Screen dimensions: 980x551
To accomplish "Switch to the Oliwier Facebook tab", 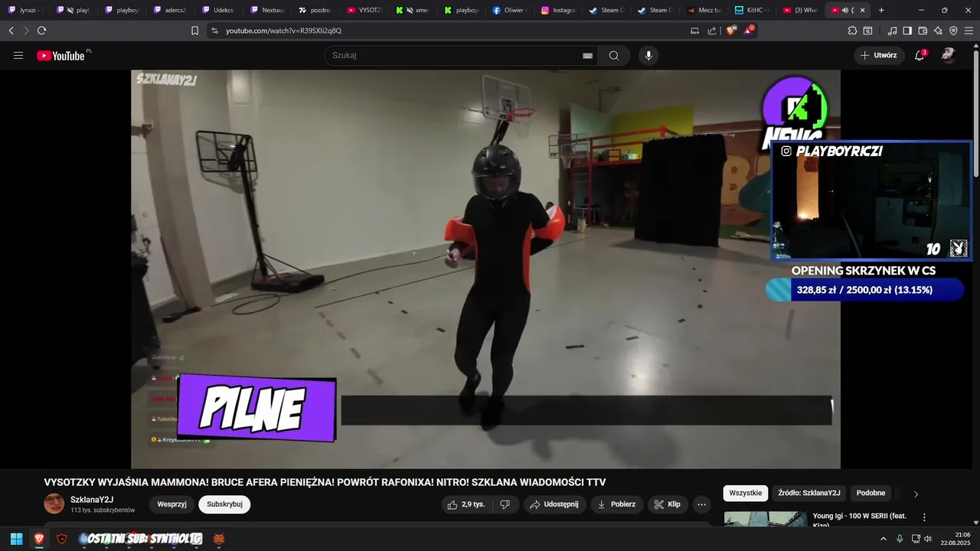I will tap(509, 10).
